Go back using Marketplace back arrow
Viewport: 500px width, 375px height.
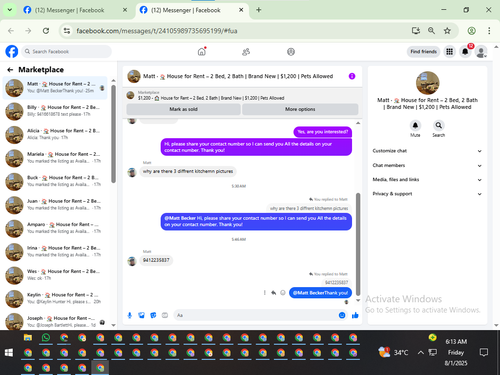[10, 70]
